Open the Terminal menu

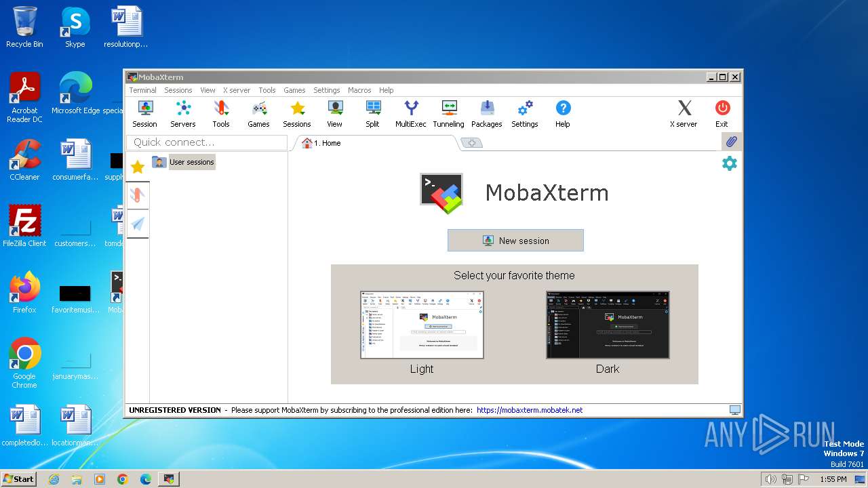coord(142,90)
